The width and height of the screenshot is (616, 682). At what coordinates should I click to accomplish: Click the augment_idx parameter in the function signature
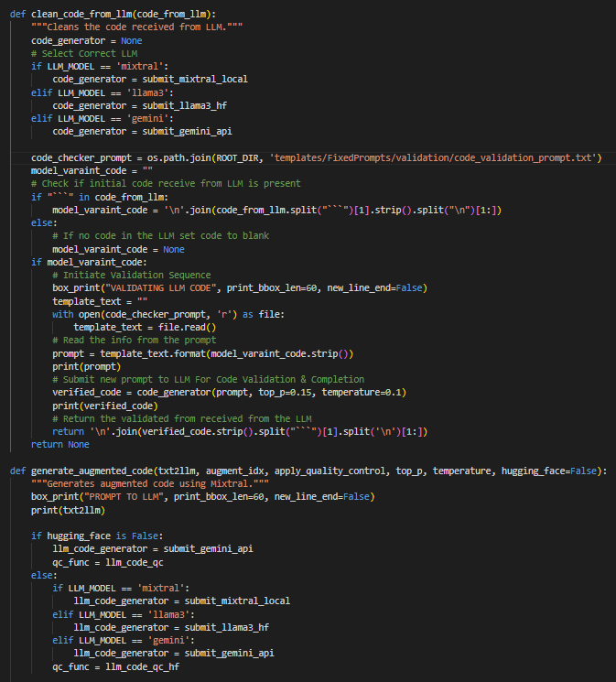(x=235, y=471)
